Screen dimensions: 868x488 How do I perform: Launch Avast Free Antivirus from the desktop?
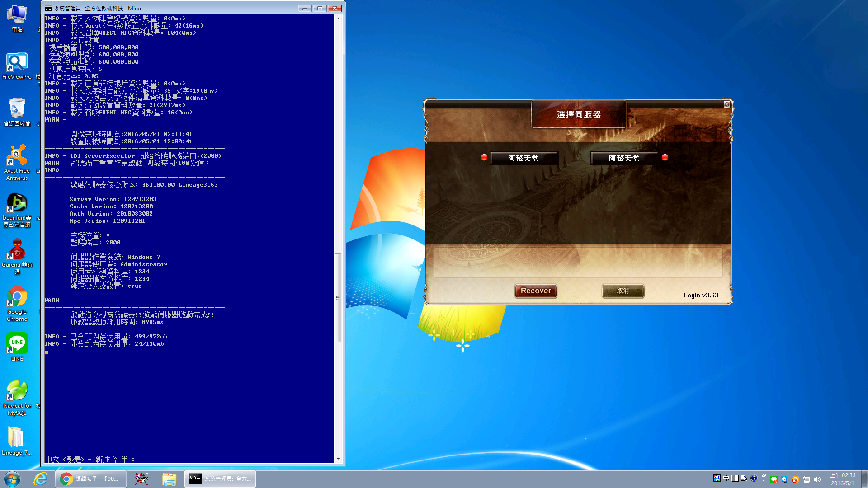point(17,163)
